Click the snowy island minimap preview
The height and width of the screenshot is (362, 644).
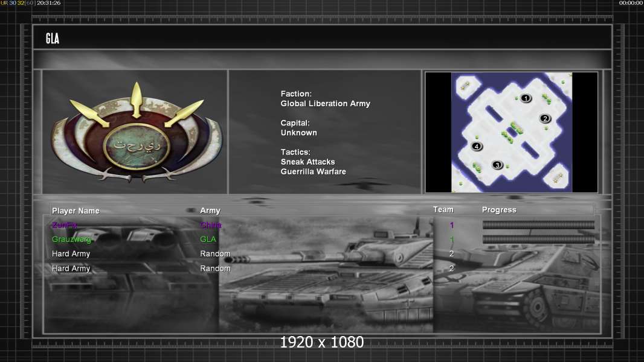[512, 132]
